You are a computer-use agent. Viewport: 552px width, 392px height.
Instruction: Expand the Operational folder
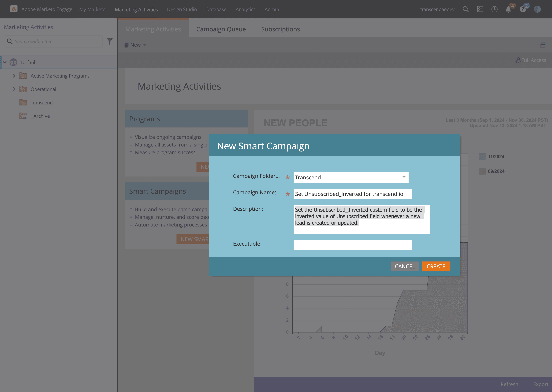pos(14,89)
